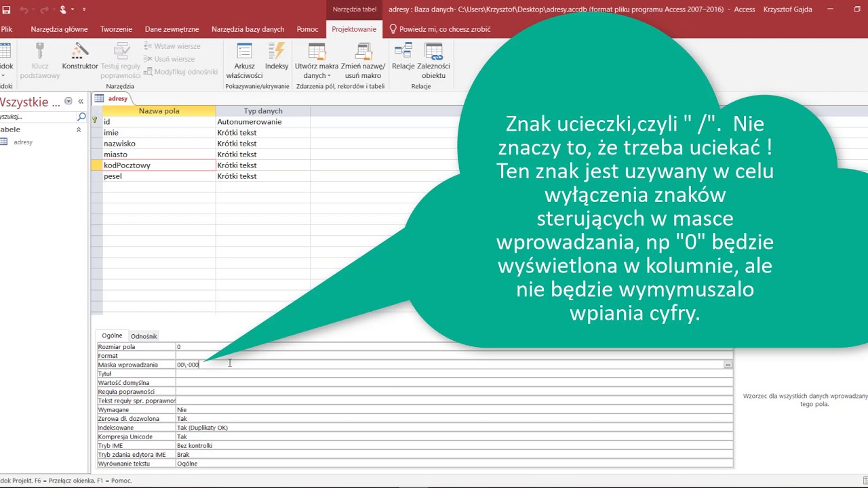Select the miasto field name cell
This screenshot has height=488, width=868.
tap(159, 155)
